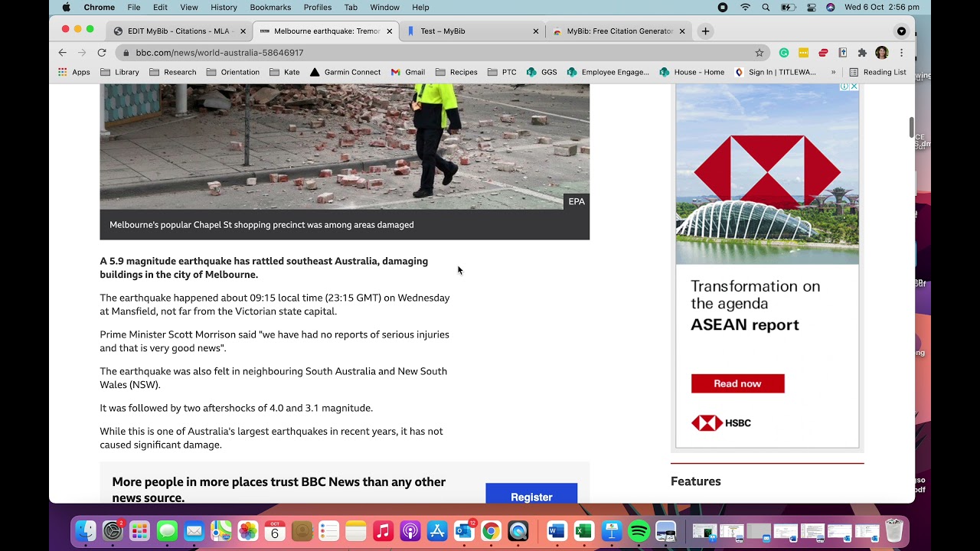Open Spotlight search in menu bar
980x551 pixels.
[766, 8]
